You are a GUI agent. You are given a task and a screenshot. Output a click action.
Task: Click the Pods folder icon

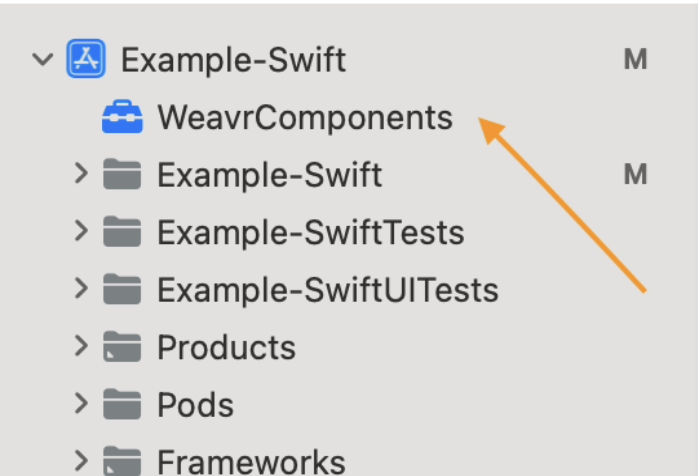tap(122, 404)
